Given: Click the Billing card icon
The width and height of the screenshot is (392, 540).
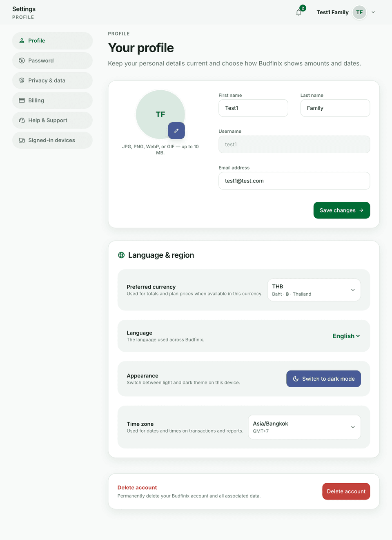Looking at the screenshot, I should point(22,100).
